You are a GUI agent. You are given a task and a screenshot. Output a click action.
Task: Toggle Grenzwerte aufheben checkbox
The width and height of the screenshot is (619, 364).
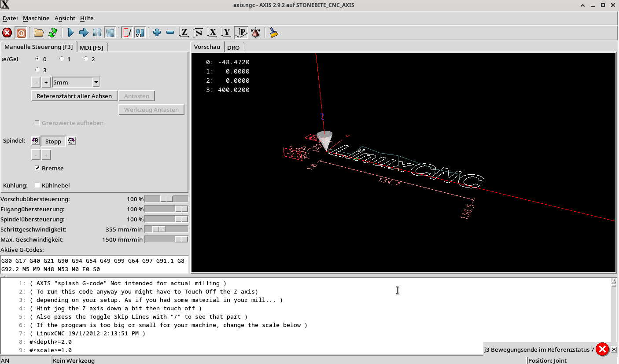point(37,123)
